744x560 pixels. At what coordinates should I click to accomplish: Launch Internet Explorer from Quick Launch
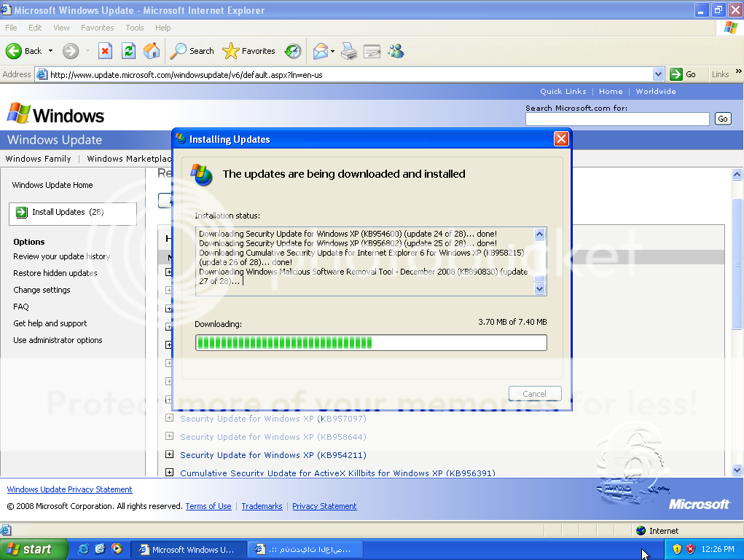(84, 549)
